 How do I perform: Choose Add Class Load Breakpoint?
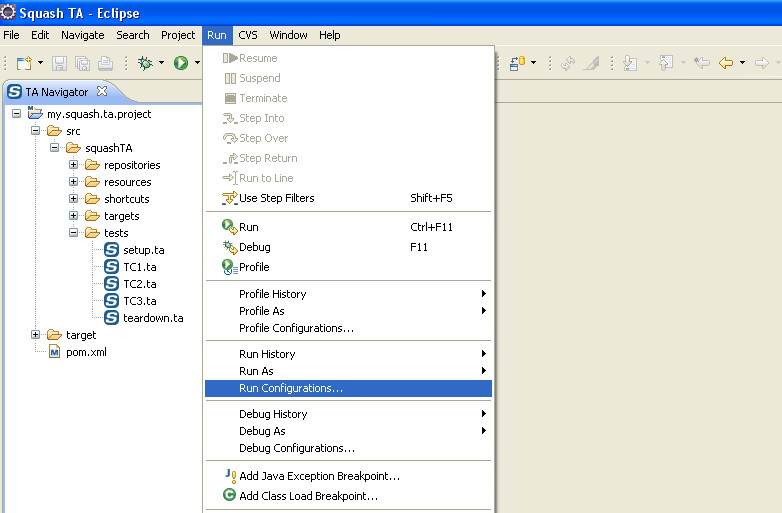tap(348, 496)
